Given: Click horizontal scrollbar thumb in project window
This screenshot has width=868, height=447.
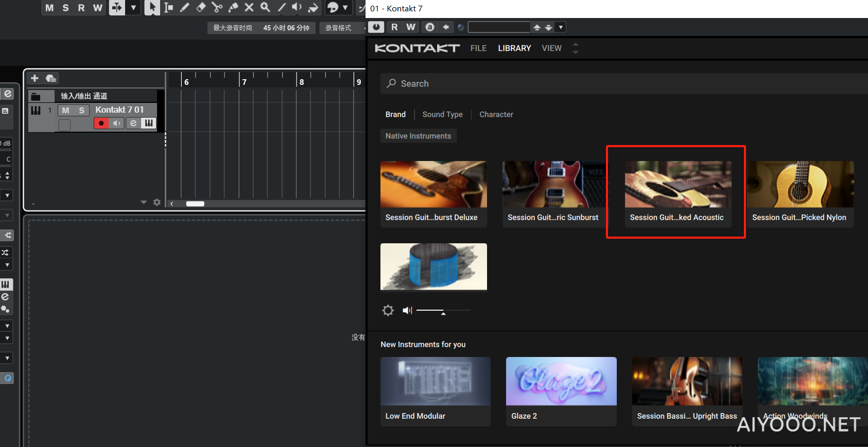Looking at the screenshot, I should [195, 204].
